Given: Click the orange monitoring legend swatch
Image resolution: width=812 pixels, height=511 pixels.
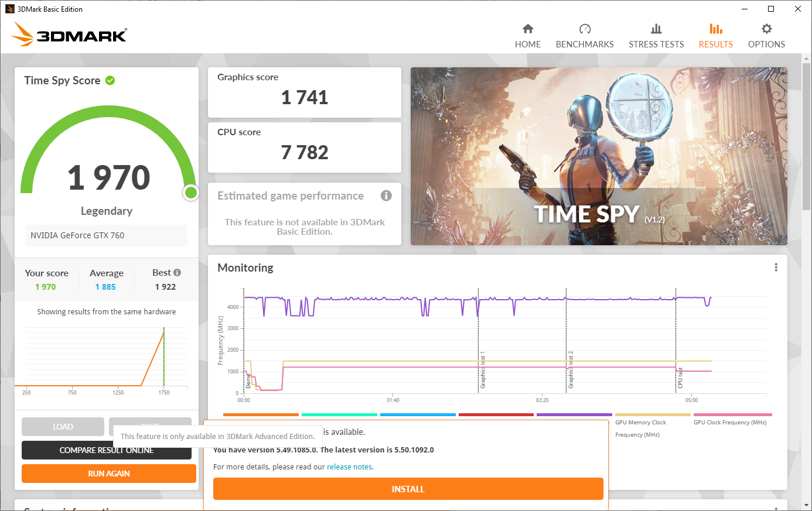Looking at the screenshot, I should point(261,414).
